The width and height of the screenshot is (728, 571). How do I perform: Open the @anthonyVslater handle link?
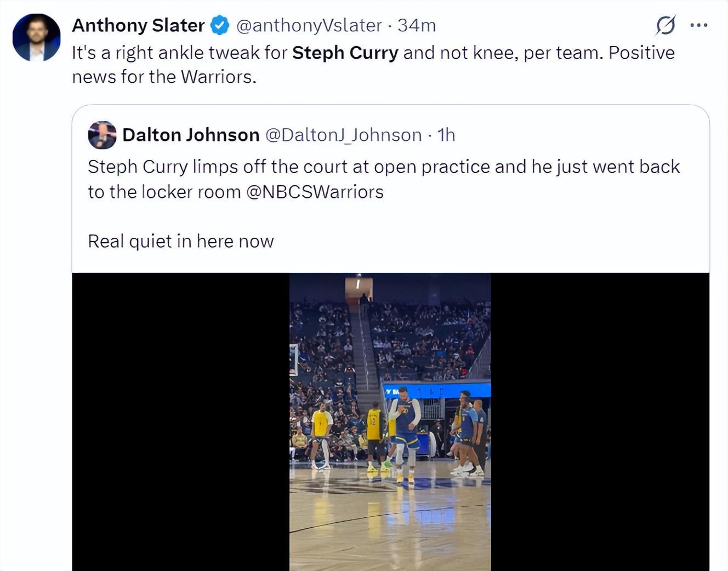pos(309,25)
